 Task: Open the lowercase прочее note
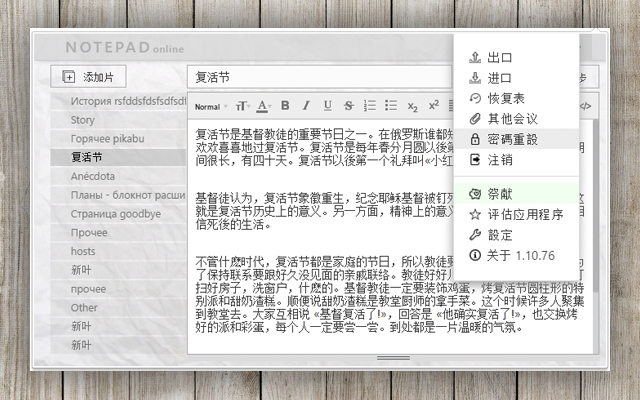118,289
